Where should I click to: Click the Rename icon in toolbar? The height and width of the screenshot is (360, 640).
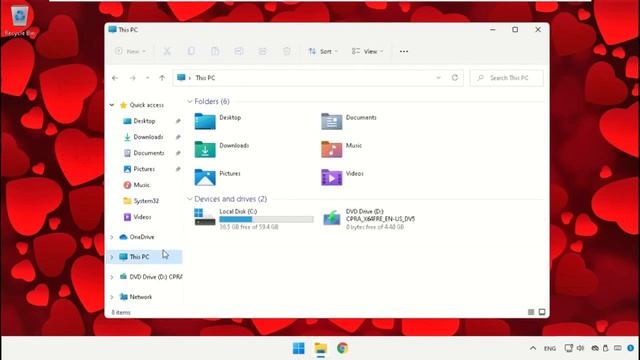click(239, 51)
